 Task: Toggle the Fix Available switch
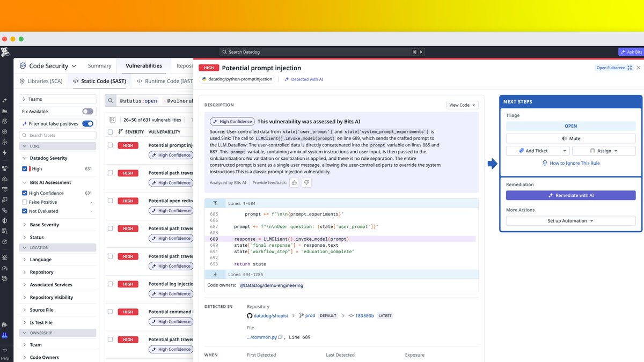coord(87,112)
